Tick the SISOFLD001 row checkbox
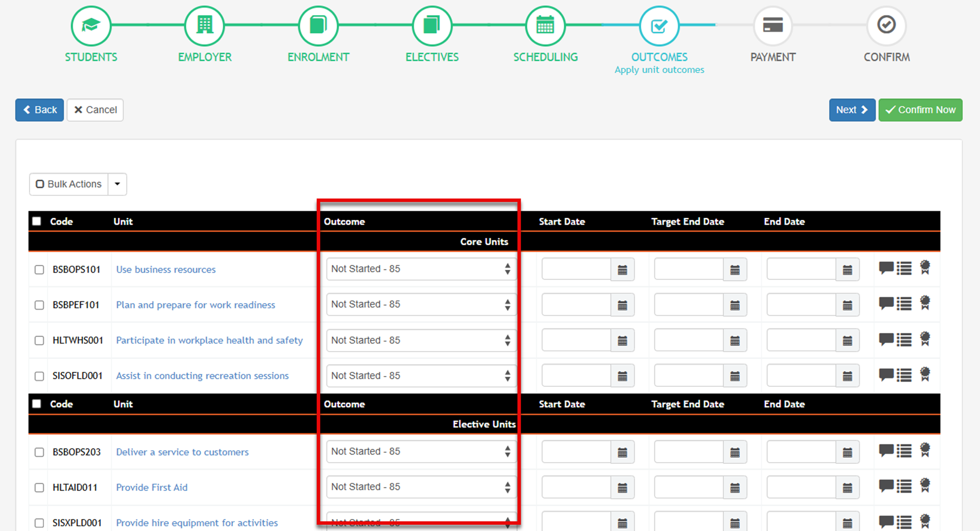Viewport: 980px width, 531px height. tap(39, 376)
